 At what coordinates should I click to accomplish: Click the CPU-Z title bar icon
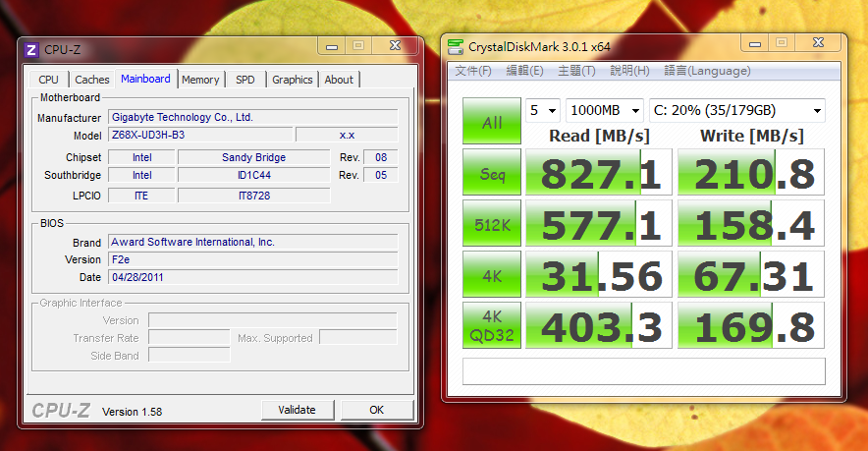(31, 50)
